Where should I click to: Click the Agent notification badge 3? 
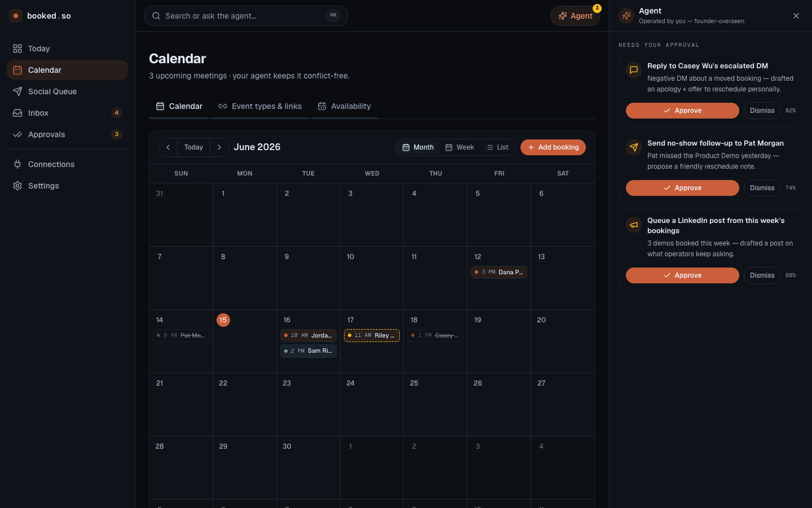597,8
